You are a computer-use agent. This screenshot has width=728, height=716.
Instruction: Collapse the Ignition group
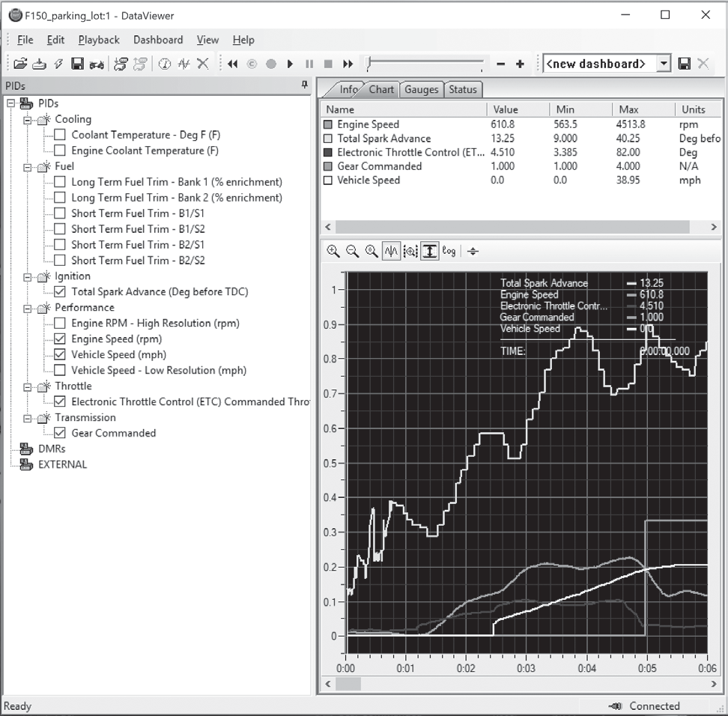pyautogui.click(x=28, y=277)
